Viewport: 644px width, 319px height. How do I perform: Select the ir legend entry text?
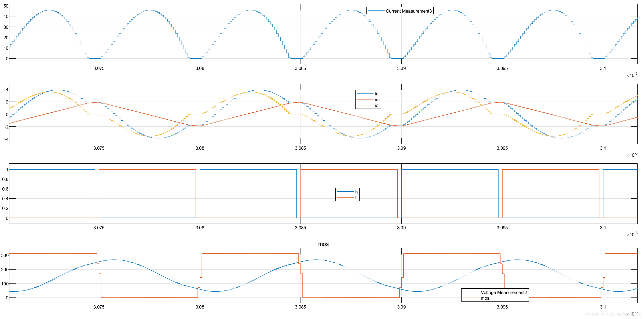point(376,94)
